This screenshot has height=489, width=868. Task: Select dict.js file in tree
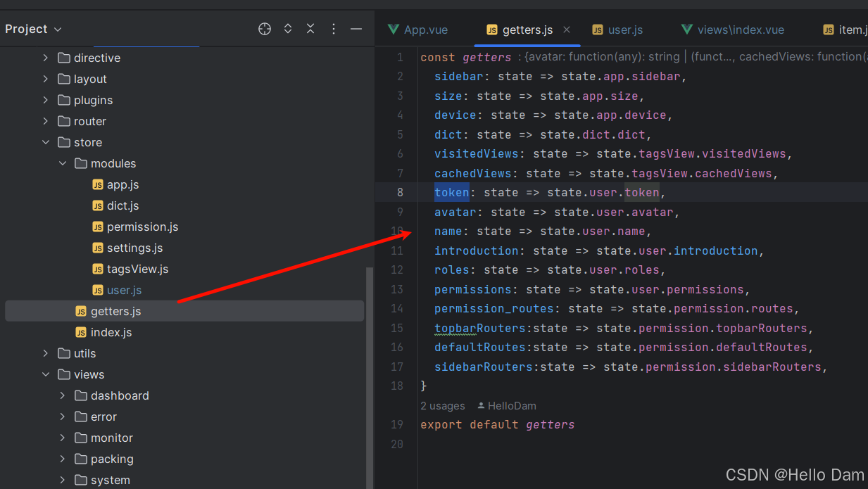[x=122, y=205]
